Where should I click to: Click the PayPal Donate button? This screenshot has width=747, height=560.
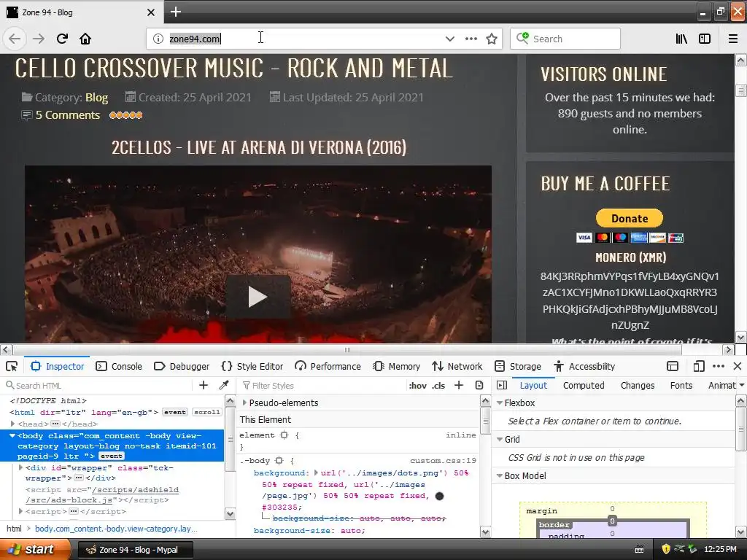coord(630,218)
